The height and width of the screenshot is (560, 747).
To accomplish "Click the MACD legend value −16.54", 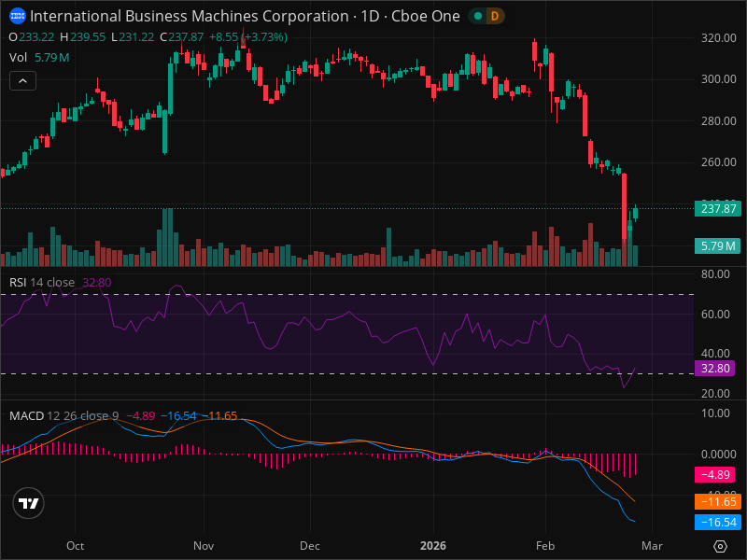I will click(x=178, y=415).
